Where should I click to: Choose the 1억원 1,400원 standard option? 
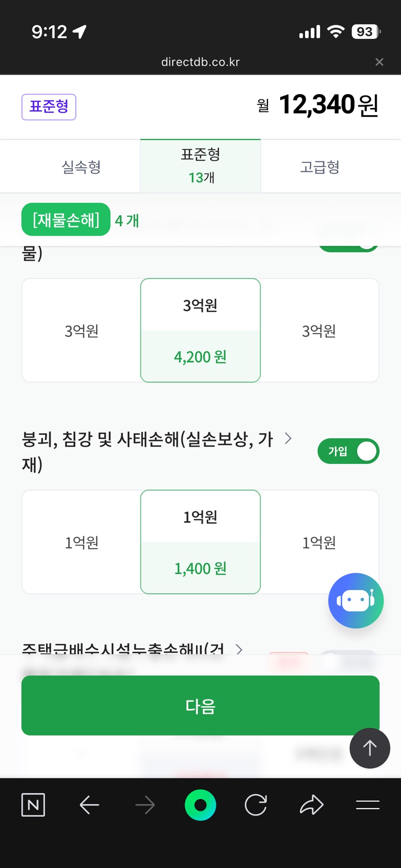point(200,542)
